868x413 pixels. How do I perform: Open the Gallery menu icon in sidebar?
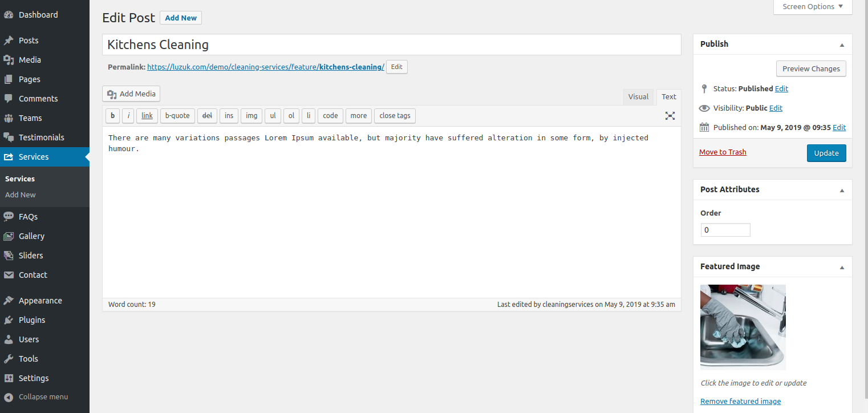click(9, 236)
